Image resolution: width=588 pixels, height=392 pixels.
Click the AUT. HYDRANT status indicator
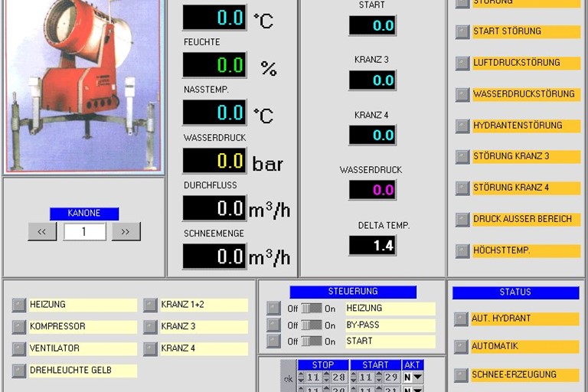(x=461, y=318)
